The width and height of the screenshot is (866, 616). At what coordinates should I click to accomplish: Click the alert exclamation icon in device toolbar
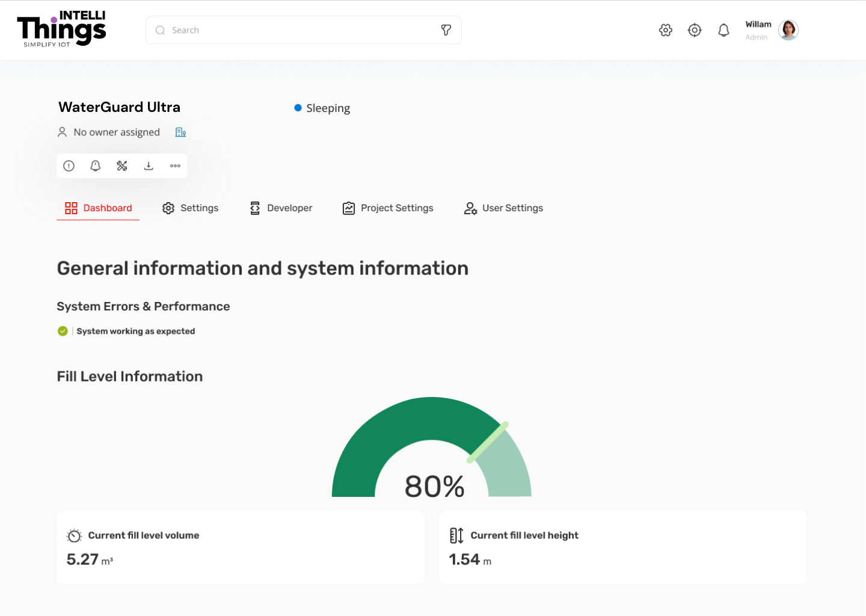(x=69, y=166)
